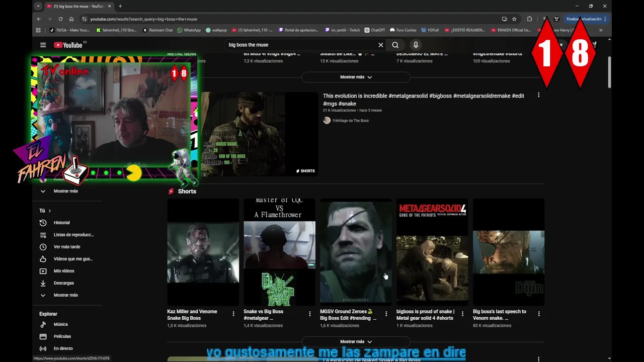Open options for 'Kaz Miller and Venome' short

[233, 314]
